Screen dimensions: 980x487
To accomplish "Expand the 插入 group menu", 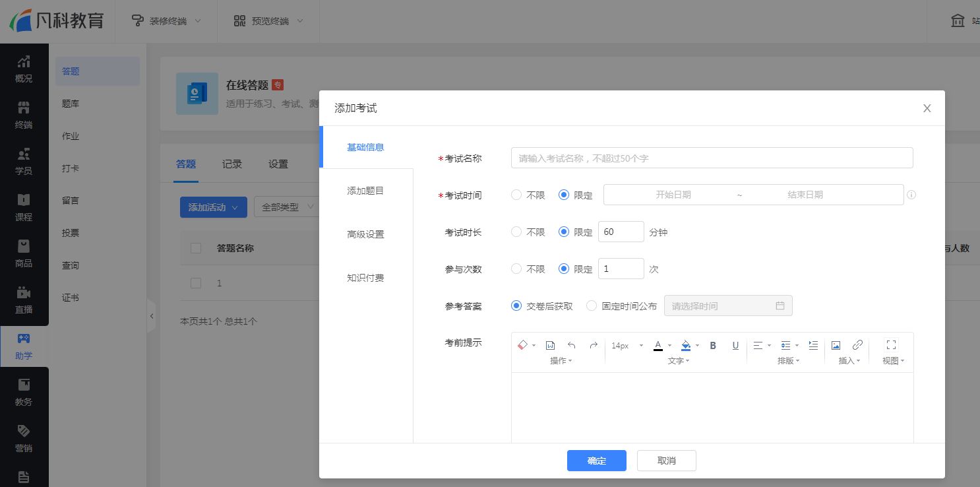I will pos(849,361).
